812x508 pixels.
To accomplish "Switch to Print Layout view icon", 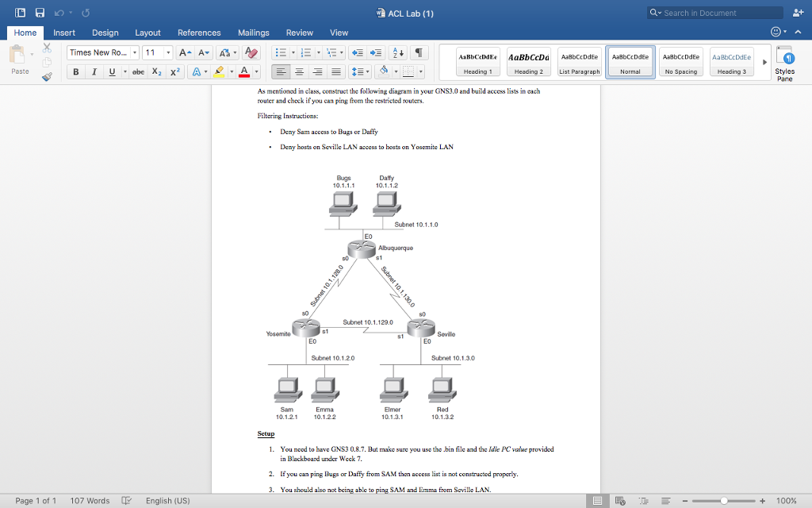I will pos(597,501).
